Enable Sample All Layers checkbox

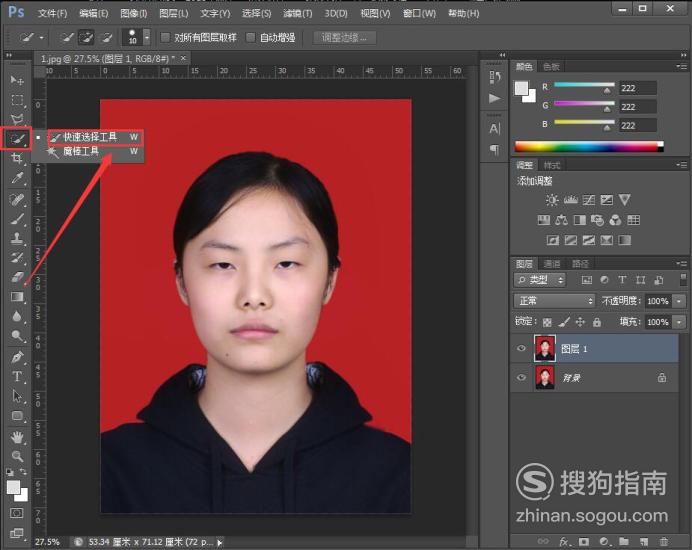pyautogui.click(x=165, y=38)
